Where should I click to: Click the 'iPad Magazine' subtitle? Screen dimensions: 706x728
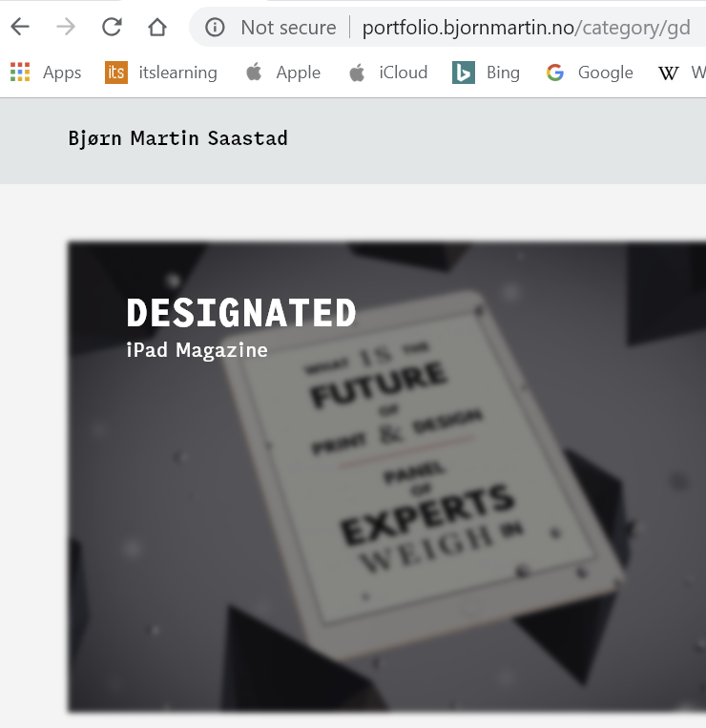click(197, 350)
